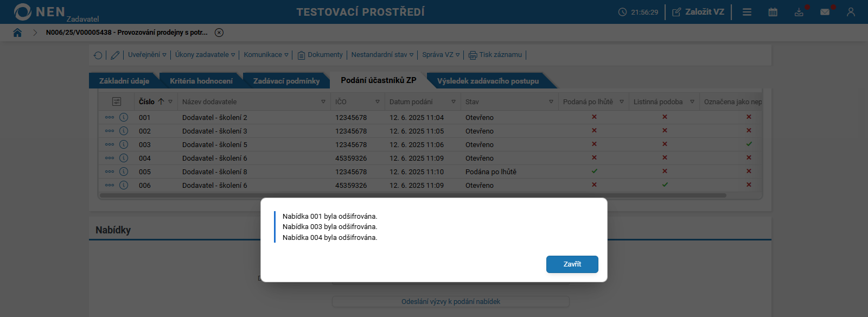
Task: Click info icon for row 004
Action: [x=124, y=158]
